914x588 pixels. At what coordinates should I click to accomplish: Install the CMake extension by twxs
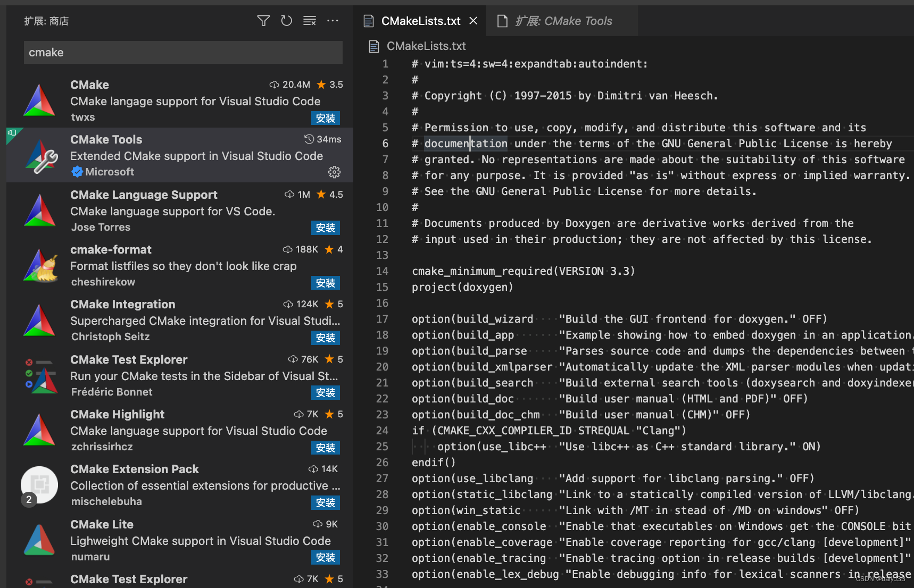click(326, 118)
